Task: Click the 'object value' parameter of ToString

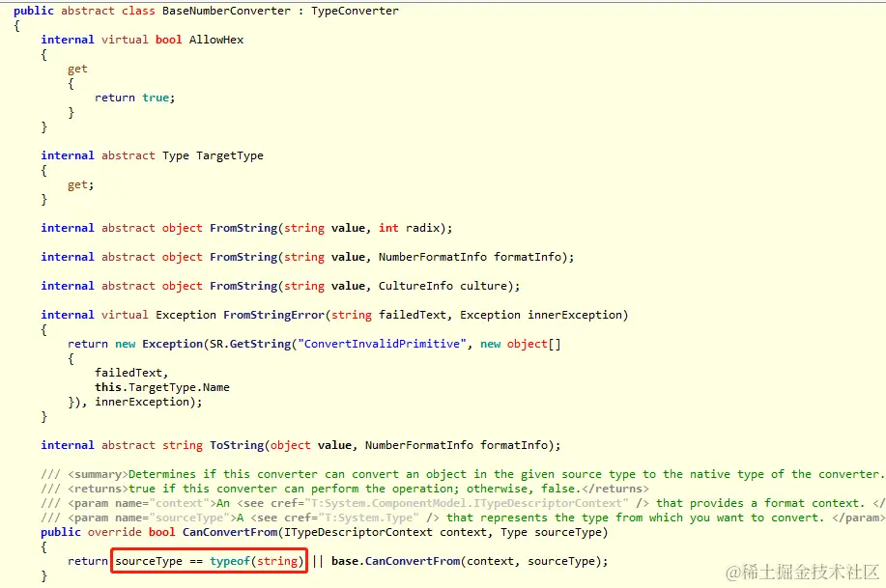Action: click(x=311, y=445)
